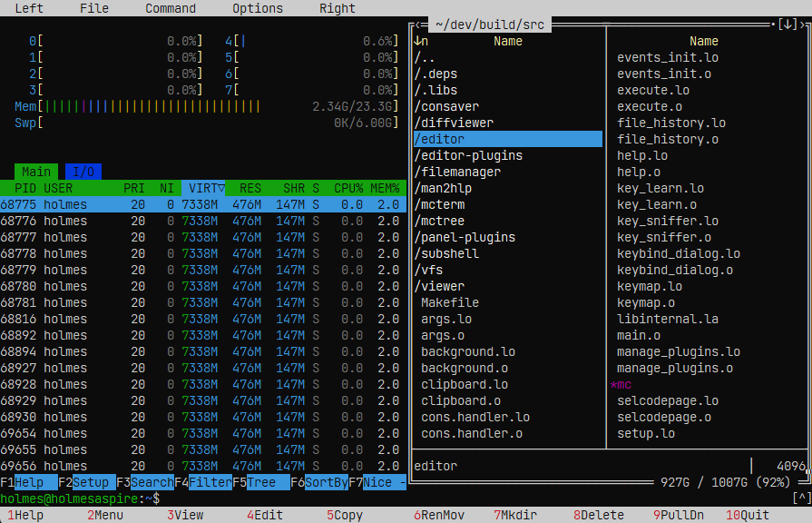Select the args.lo file
Screen dimensions: 812x523
coord(507,319)
